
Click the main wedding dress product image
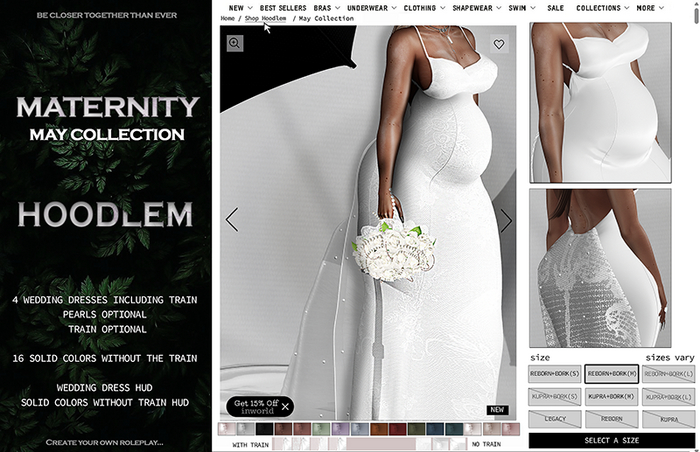tap(368, 222)
